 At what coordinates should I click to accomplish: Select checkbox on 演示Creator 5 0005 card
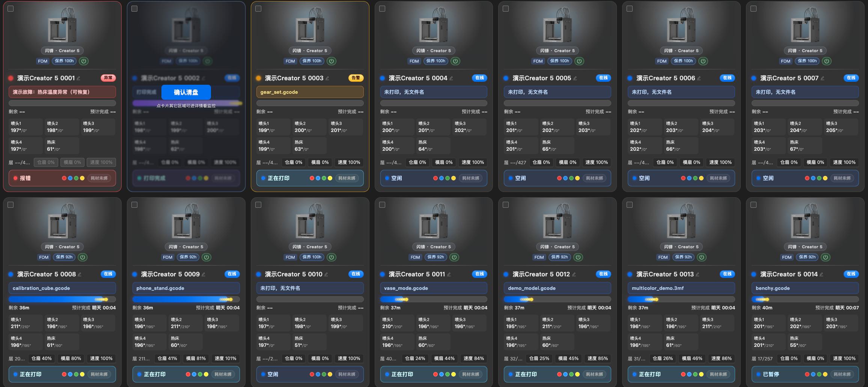[506, 9]
